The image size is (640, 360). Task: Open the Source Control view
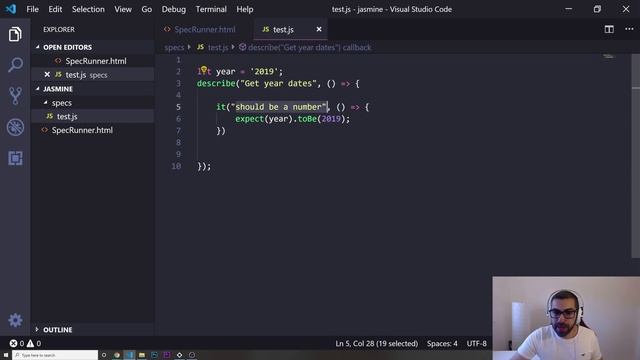pyautogui.click(x=15, y=96)
